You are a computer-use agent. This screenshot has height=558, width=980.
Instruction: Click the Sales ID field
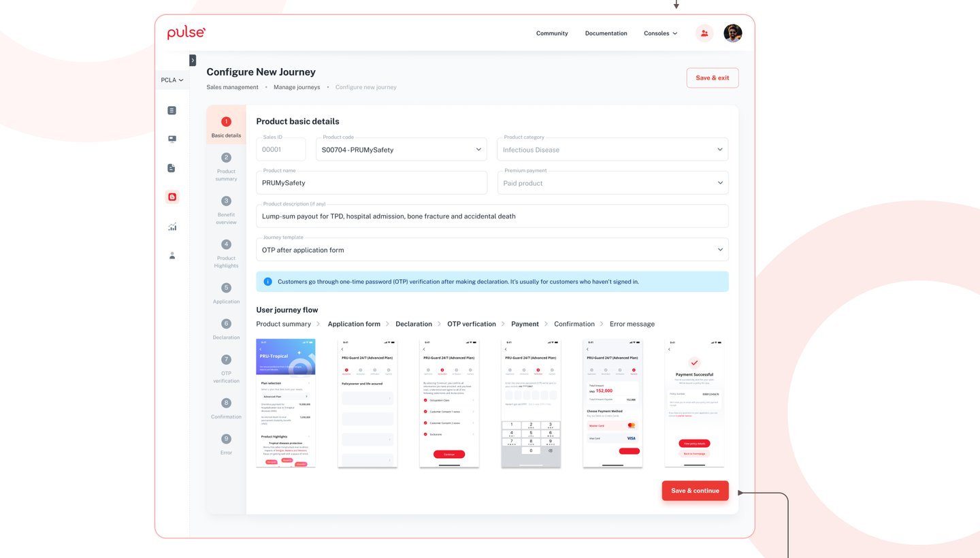point(281,150)
